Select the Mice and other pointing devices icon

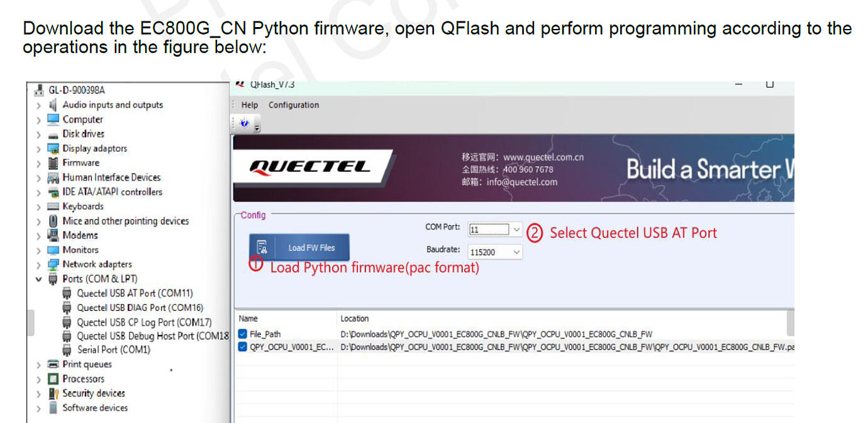pyautogui.click(x=53, y=221)
